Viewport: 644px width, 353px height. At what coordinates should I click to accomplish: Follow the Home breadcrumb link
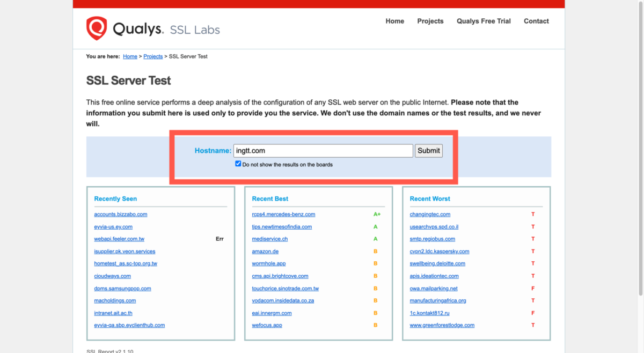click(x=130, y=56)
